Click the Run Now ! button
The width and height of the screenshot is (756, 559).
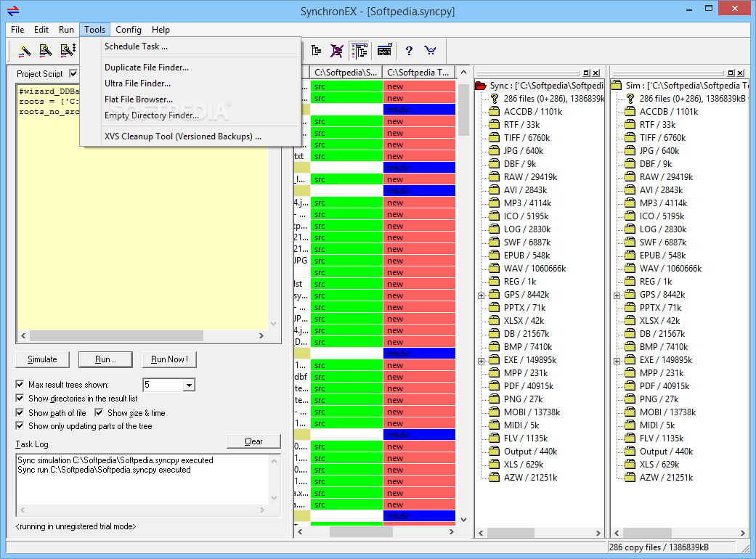pos(169,359)
